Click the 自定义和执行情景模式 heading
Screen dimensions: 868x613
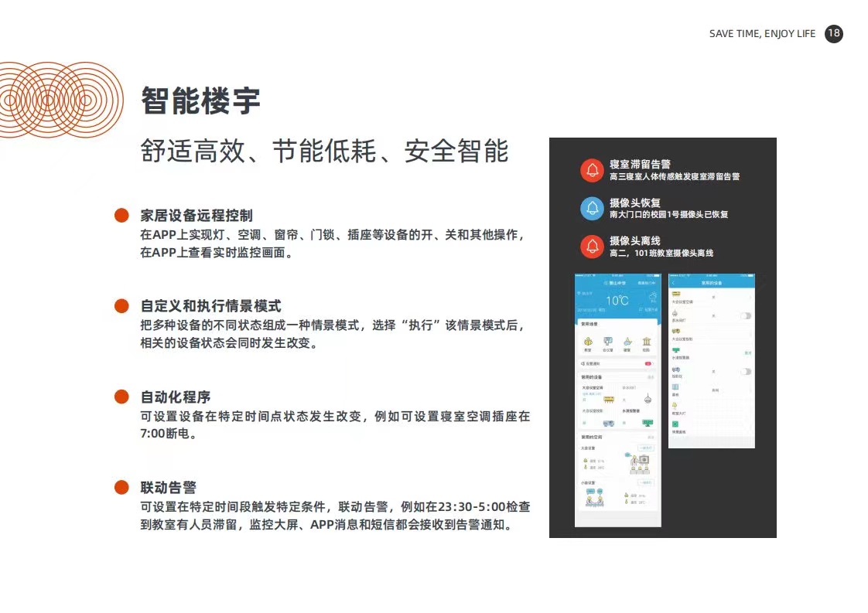(x=210, y=306)
